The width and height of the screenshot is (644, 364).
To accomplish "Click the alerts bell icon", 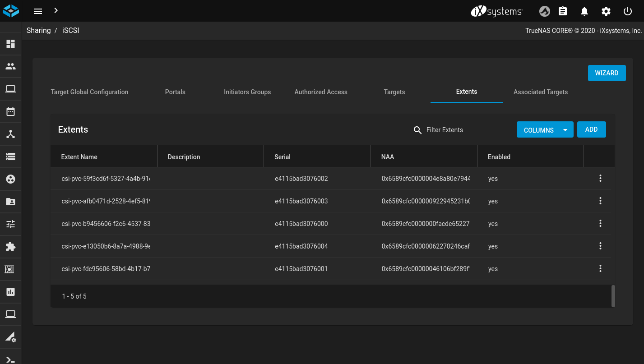I will point(584,11).
